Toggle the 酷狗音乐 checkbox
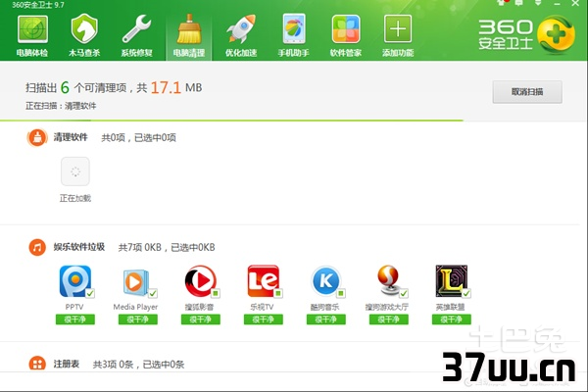This screenshot has width=588, height=392. coord(341,293)
